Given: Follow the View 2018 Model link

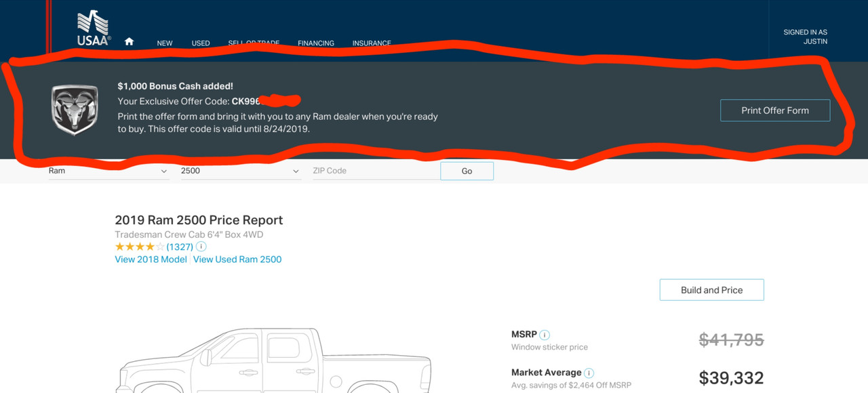Looking at the screenshot, I should coord(151,260).
